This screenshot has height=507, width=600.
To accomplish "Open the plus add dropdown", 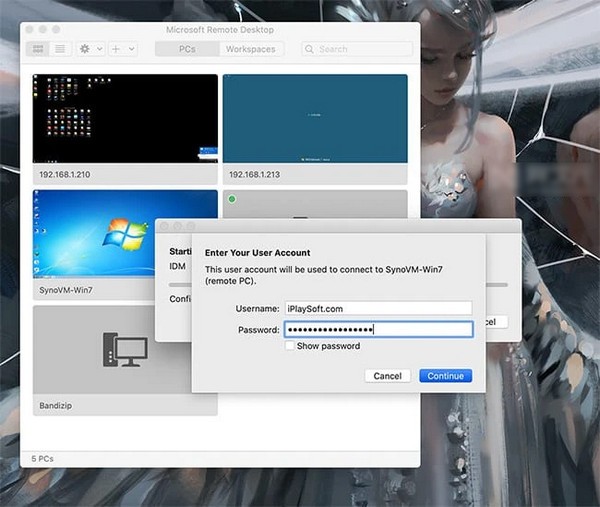I will pyautogui.click(x=121, y=48).
